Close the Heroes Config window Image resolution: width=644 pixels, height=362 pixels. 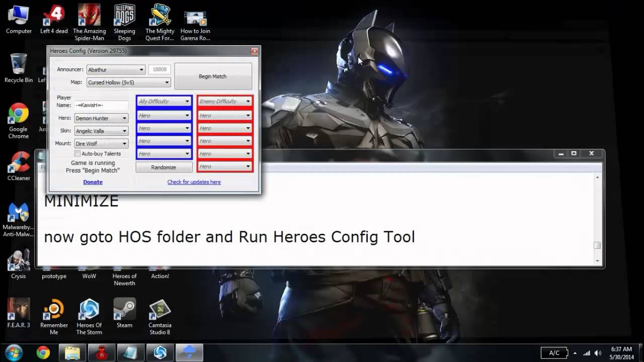[x=255, y=51]
